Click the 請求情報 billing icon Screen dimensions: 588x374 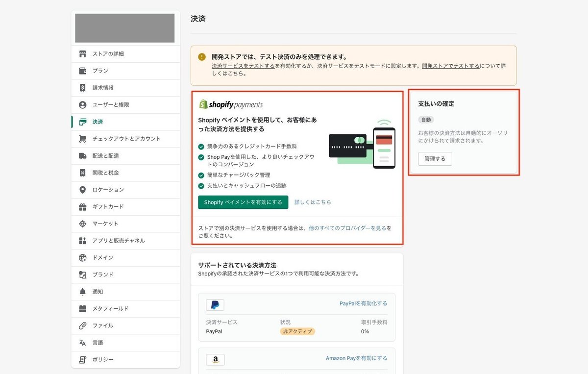coord(82,88)
